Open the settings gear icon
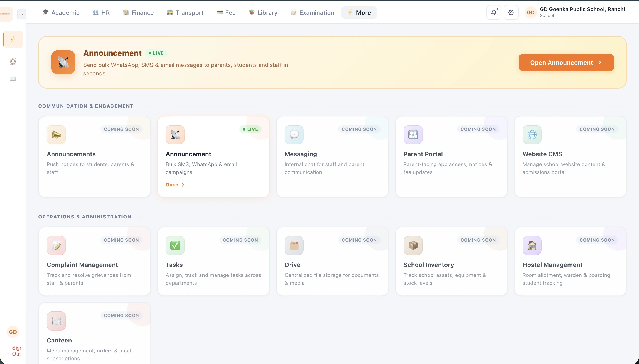 pos(511,12)
